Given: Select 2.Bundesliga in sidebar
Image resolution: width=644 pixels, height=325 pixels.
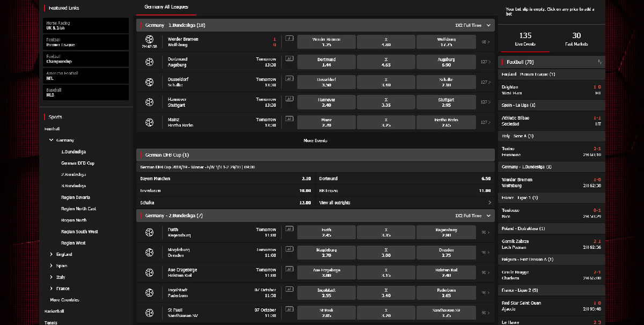Looking at the screenshot, I should [74, 174].
